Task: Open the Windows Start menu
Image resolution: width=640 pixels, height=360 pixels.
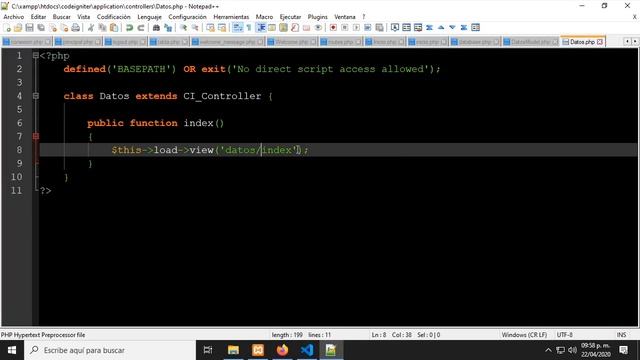Action: tap(12, 350)
